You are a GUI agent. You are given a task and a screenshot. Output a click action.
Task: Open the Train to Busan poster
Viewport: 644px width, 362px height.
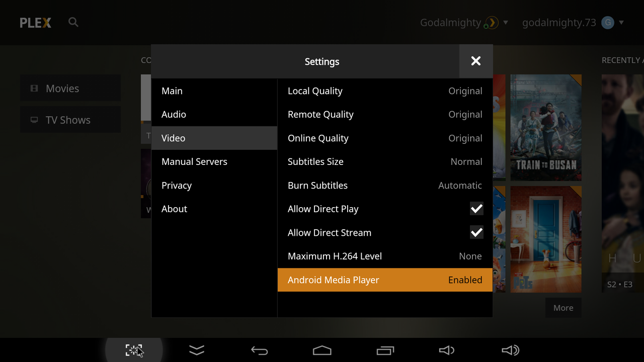[546, 128]
